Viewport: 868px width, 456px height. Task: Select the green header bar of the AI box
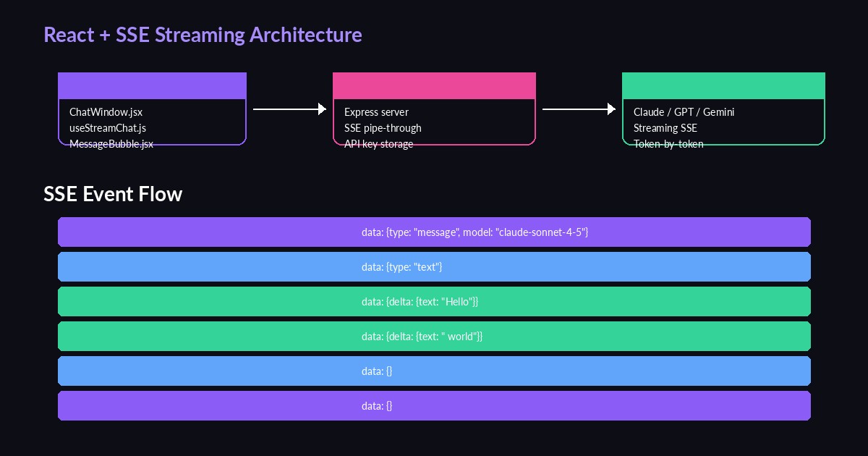tap(723, 85)
